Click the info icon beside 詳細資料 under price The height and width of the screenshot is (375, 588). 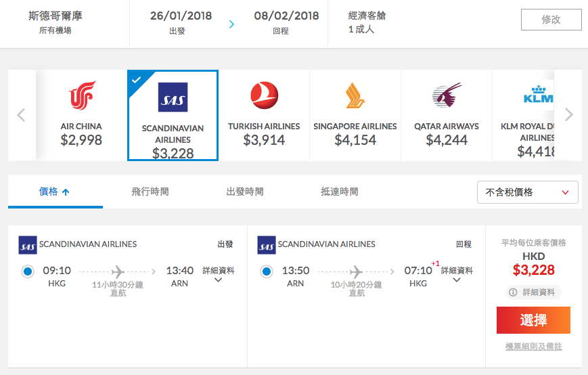click(x=514, y=292)
